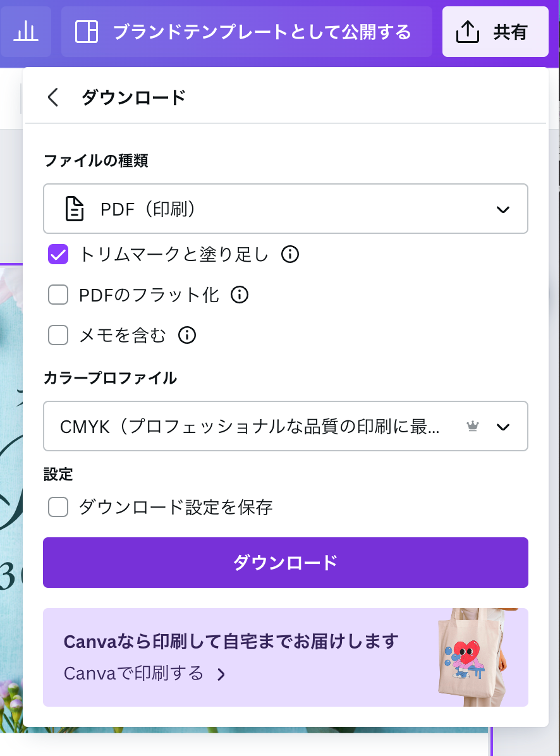
Task: Check ダウンロード設定を保存 checkbox
Action: (58, 507)
